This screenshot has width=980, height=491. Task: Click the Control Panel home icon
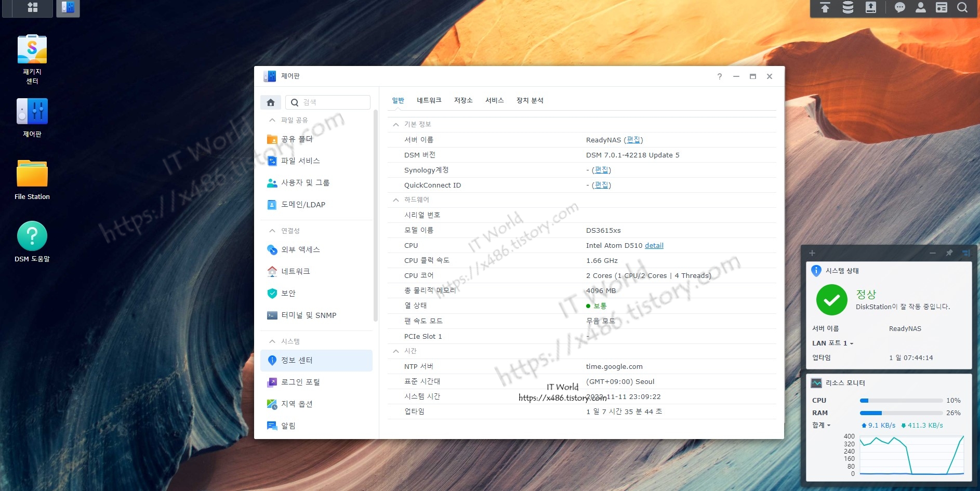click(271, 102)
